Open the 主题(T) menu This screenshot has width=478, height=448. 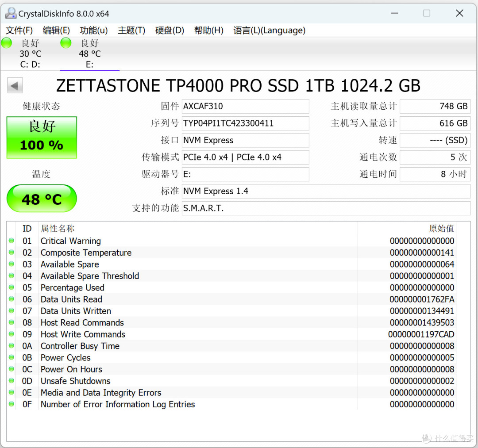click(x=131, y=31)
